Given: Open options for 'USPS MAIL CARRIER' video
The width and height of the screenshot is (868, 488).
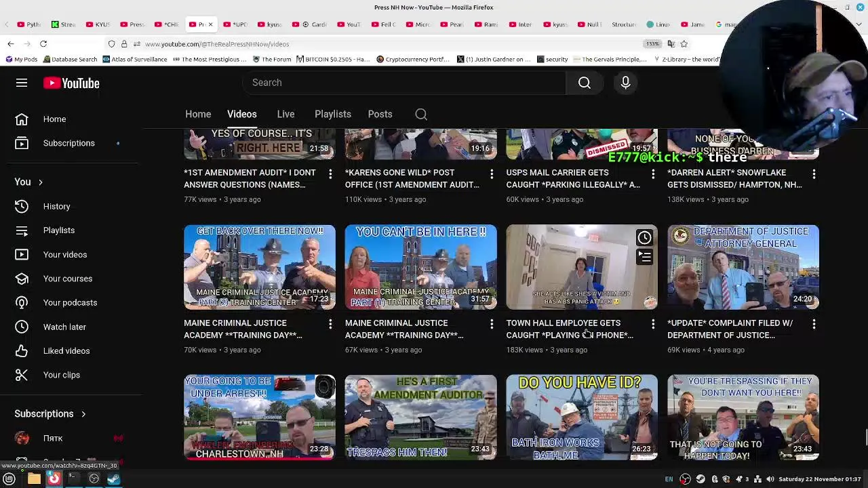Looking at the screenshot, I should click(x=653, y=174).
